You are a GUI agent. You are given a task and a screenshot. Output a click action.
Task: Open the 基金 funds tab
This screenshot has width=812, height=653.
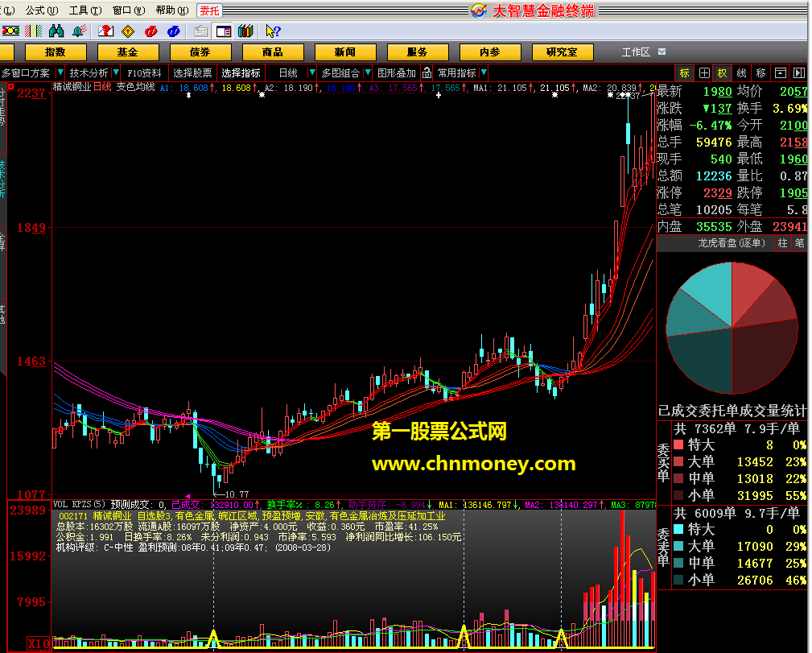[x=128, y=52]
